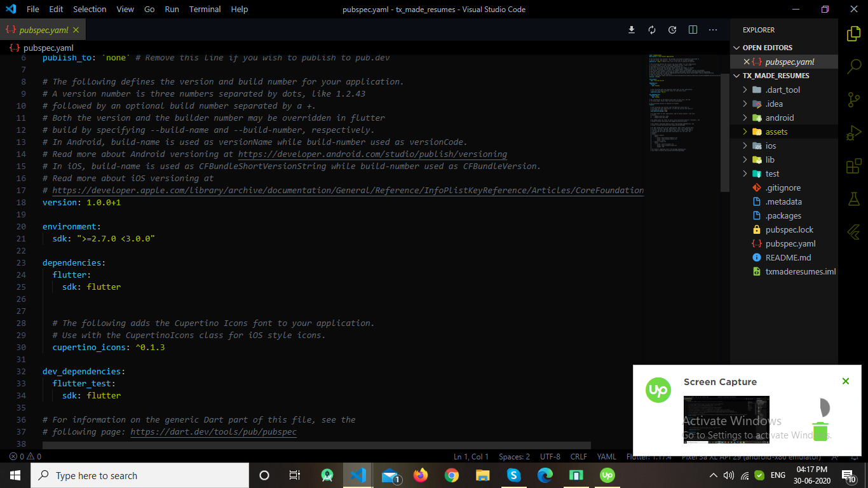Image resolution: width=868 pixels, height=488 pixels.
Task: Open editor More Actions ellipsis menu
Action: (713, 30)
